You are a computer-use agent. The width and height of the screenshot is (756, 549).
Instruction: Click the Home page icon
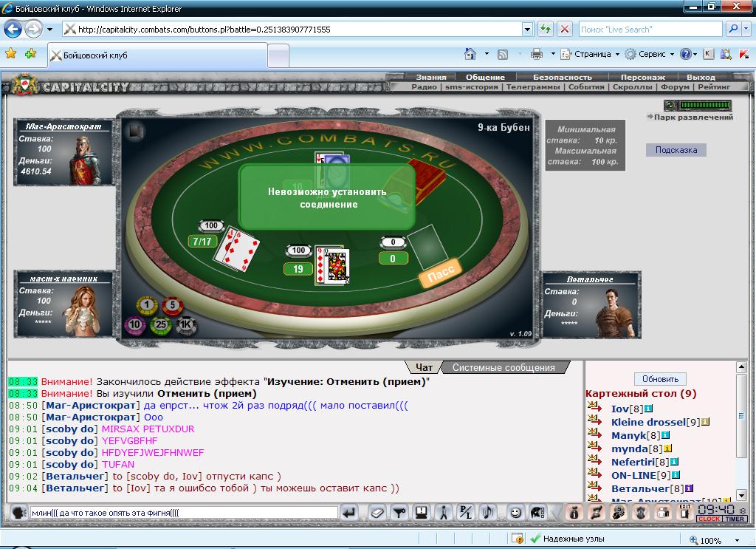click(470, 54)
